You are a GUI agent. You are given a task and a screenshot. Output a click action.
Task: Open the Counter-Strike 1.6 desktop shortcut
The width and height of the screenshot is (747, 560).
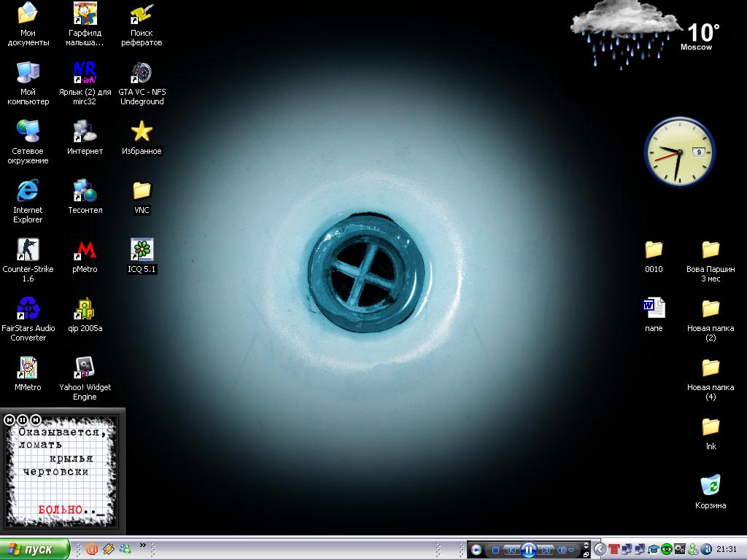tap(28, 250)
